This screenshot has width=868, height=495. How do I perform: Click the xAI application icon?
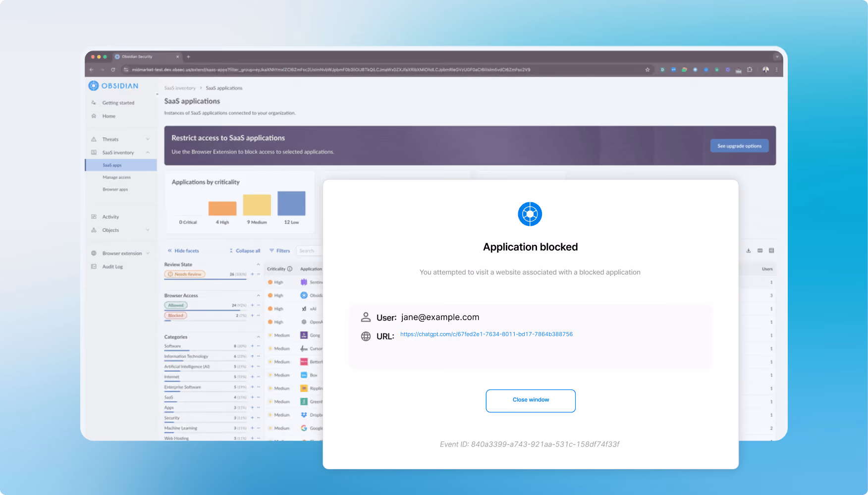[304, 309]
